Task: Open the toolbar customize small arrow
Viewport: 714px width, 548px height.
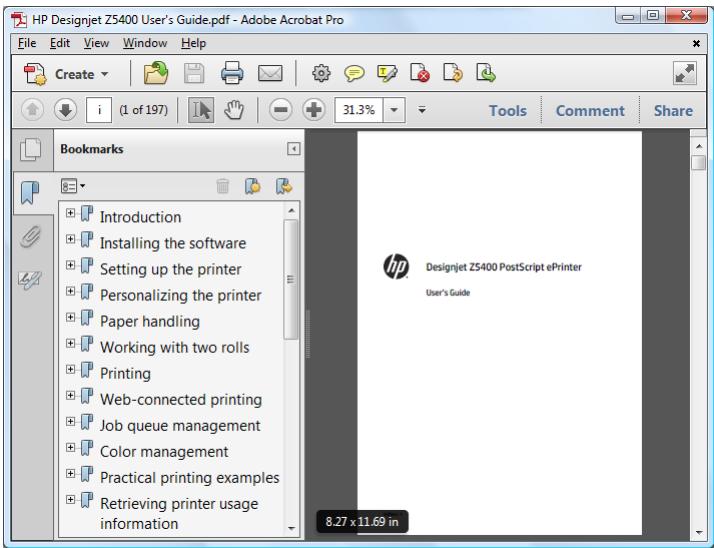Action: point(422,110)
